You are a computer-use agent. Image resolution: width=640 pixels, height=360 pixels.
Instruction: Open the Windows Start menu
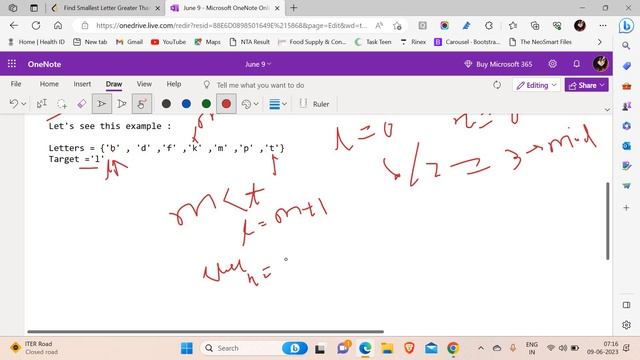pyautogui.click(x=187, y=348)
